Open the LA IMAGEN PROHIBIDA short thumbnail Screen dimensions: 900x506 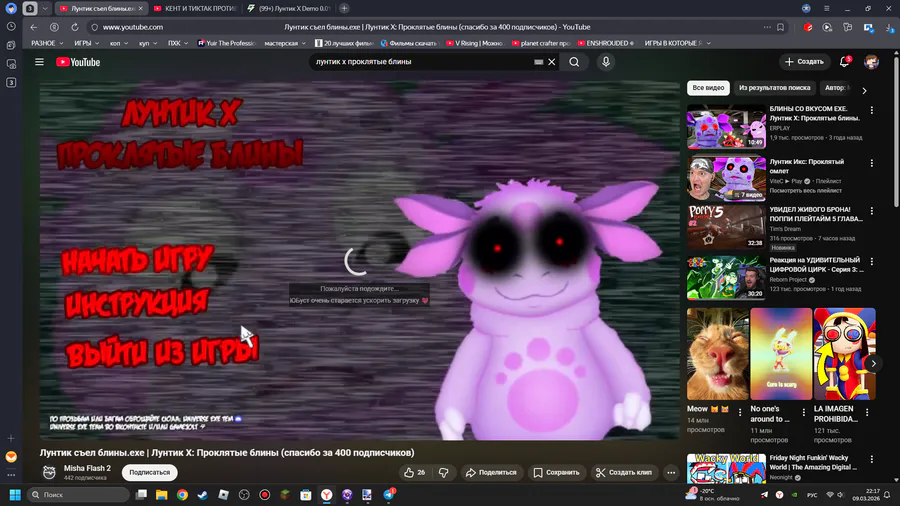844,353
